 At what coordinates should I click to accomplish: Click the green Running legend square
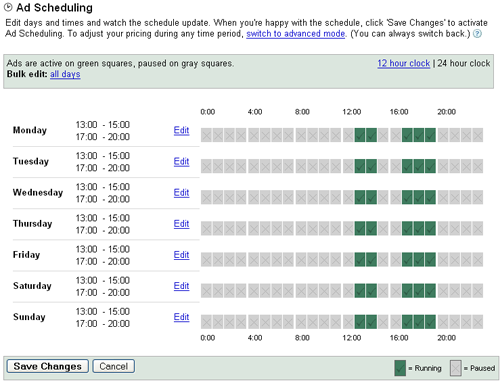[400, 368]
